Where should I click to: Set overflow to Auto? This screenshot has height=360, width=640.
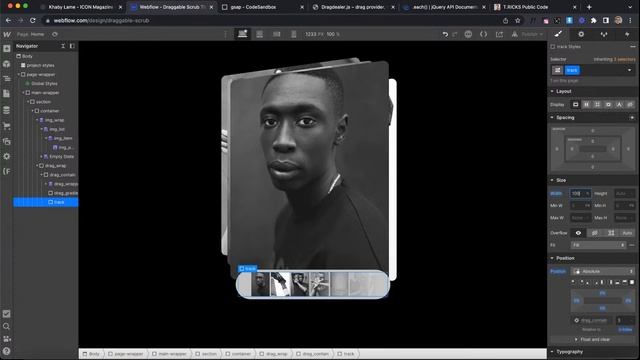pos(627,233)
